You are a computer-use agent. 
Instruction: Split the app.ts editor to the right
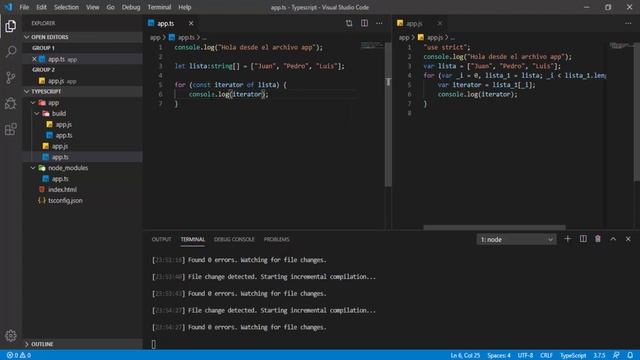tap(364, 23)
